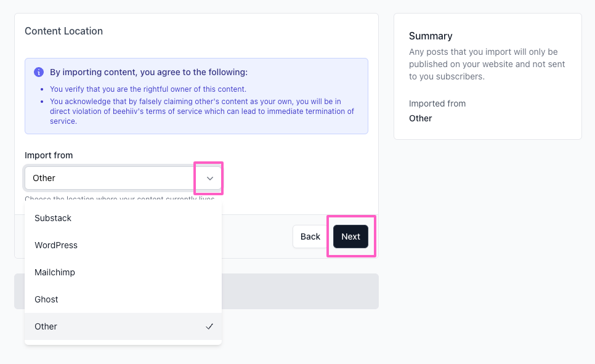Click the dark Next button
595x364 pixels.
click(350, 237)
